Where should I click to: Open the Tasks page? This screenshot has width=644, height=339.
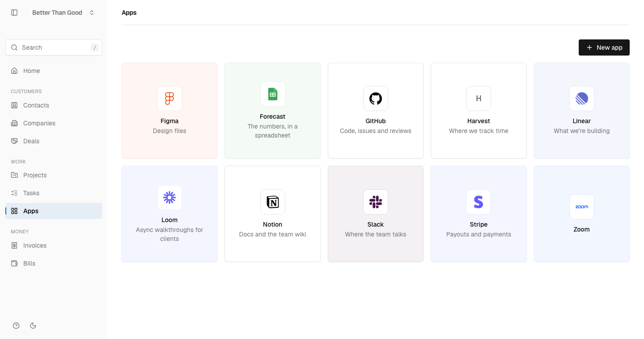54,193
